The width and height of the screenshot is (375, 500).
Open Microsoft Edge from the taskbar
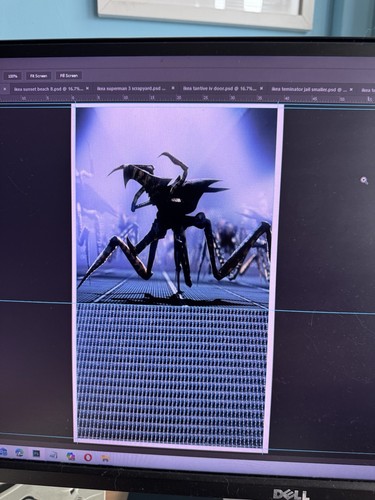point(19,453)
